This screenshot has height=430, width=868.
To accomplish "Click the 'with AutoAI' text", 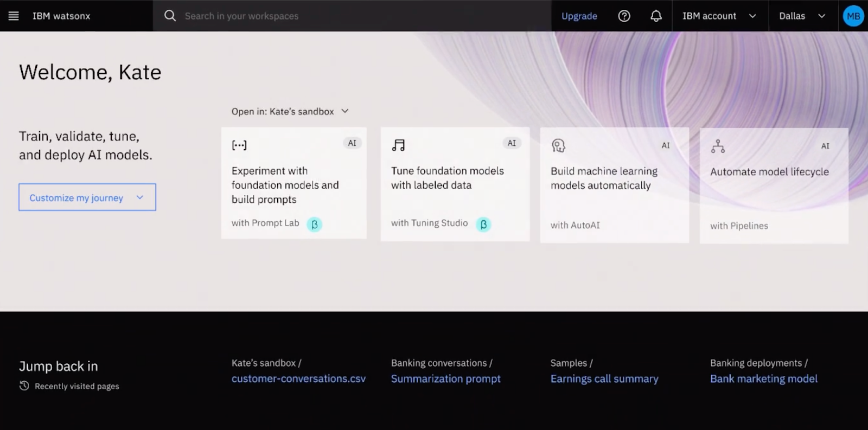I will (x=575, y=225).
